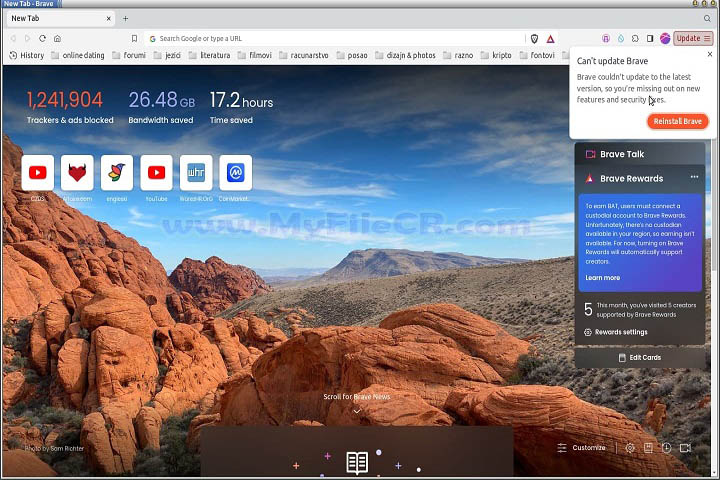Open the literatura bookmarks folder

[x=209, y=55]
